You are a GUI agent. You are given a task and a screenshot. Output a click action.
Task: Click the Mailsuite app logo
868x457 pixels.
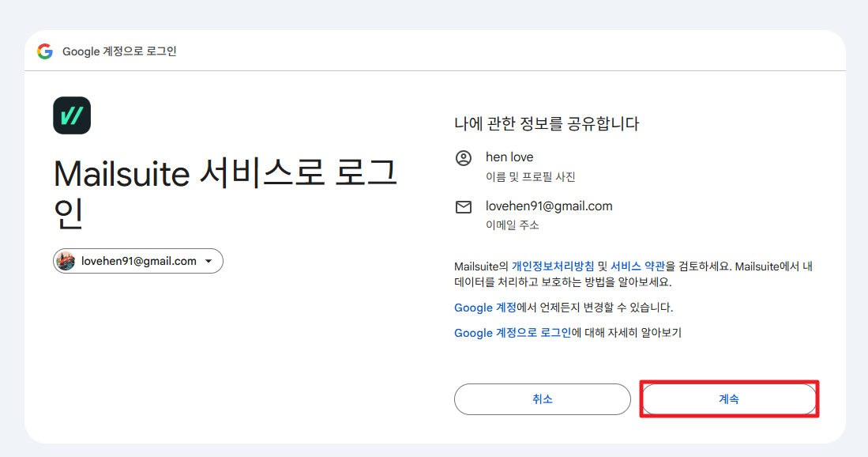[x=72, y=115]
